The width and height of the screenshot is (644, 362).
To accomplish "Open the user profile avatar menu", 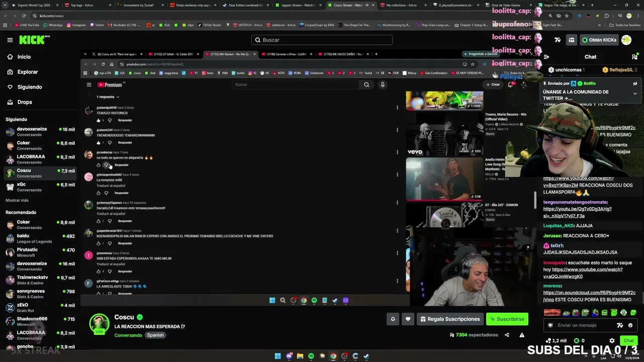I will [626, 40].
